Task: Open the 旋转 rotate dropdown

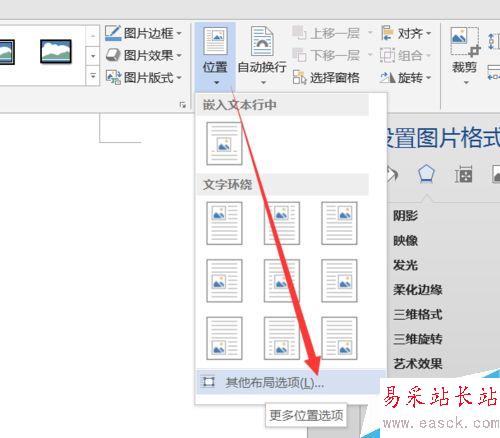Action: [x=406, y=78]
